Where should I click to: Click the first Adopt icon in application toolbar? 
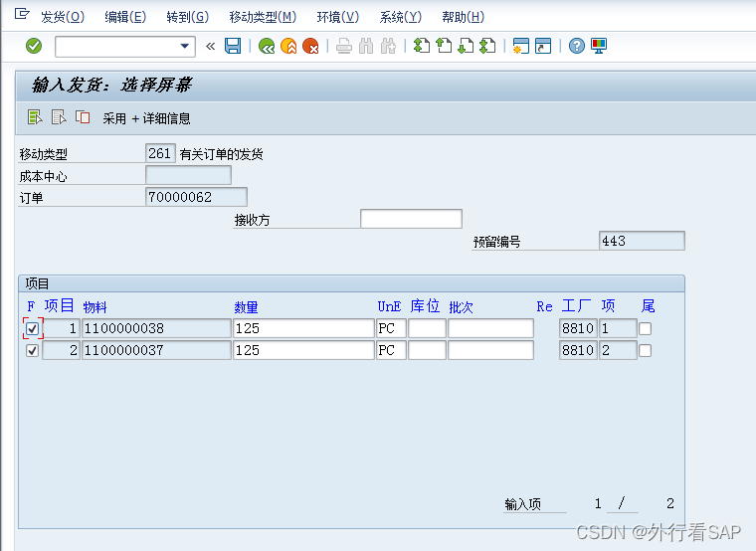coord(35,117)
